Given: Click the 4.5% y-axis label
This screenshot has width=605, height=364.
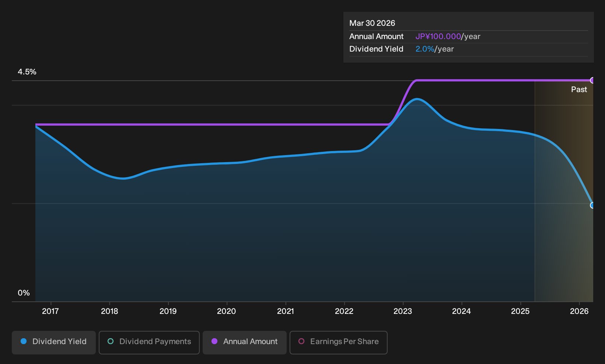Looking at the screenshot, I should click(x=27, y=72).
